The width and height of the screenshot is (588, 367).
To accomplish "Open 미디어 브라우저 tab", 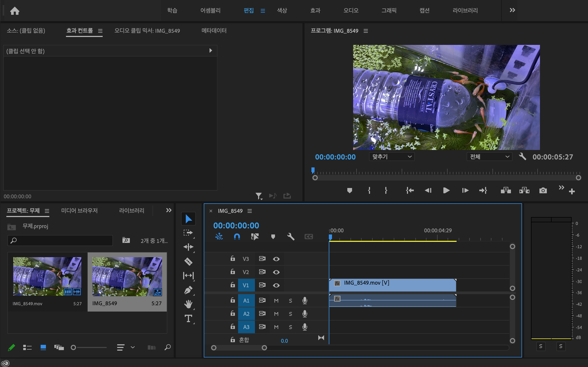I will coord(79,211).
